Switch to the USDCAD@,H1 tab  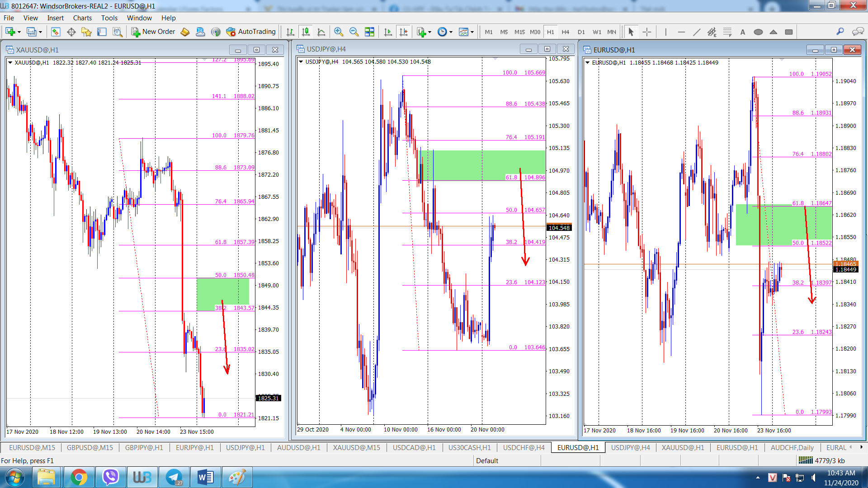pos(414,447)
